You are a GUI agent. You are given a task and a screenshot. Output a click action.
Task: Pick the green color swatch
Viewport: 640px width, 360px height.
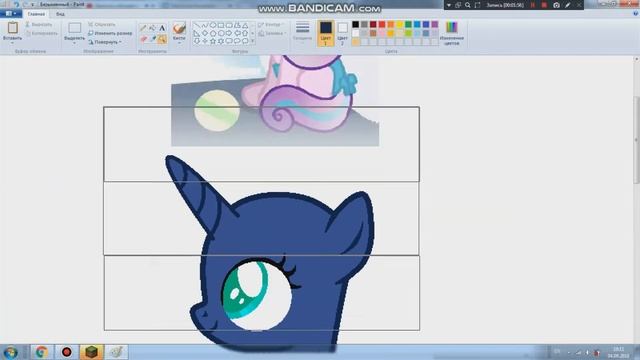pos(408,24)
